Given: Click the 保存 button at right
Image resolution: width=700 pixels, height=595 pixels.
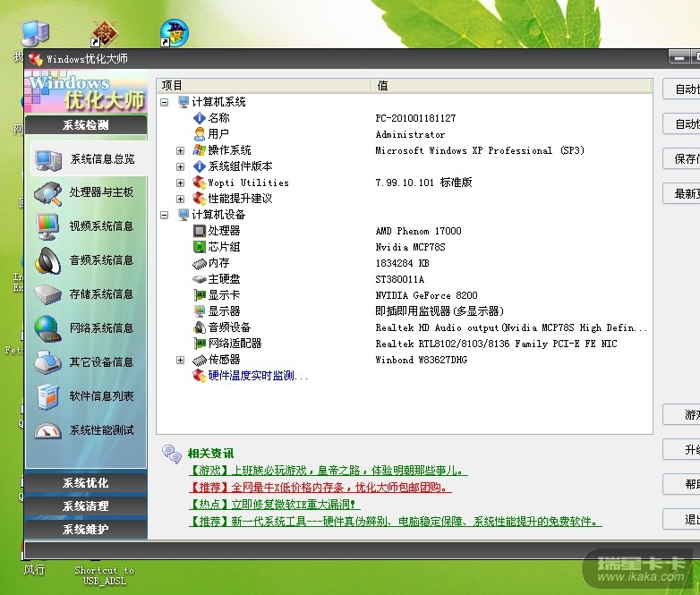Looking at the screenshot, I should tap(681, 158).
